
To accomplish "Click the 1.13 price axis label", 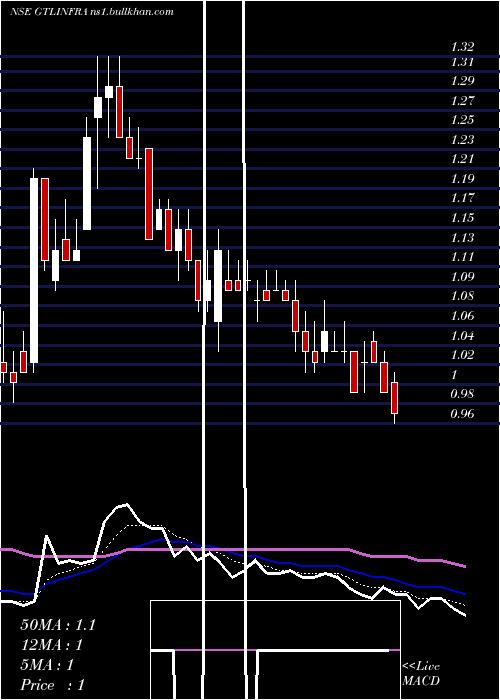I will point(462,238).
